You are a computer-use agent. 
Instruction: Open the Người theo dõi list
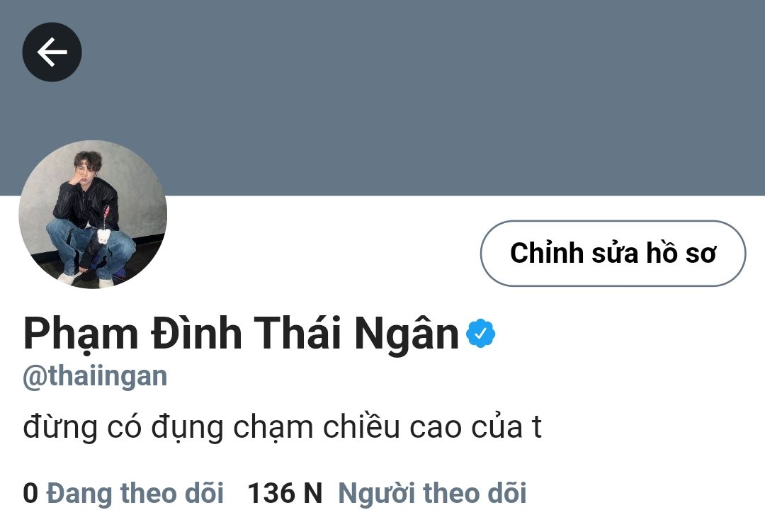tap(432, 493)
